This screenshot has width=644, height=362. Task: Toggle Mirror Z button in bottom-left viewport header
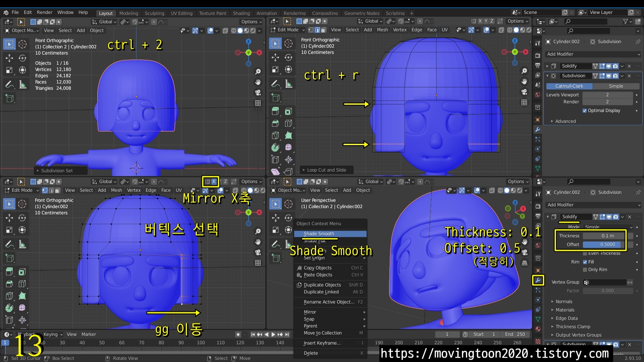click(x=225, y=182)
